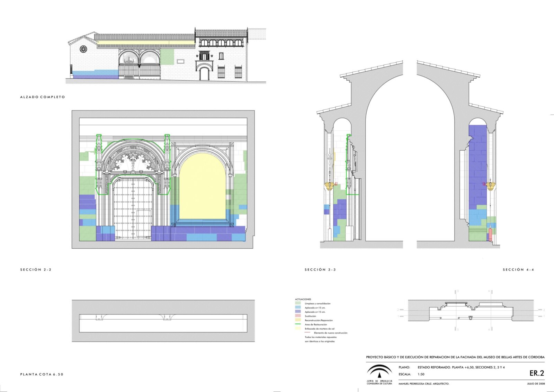Select the Reconstrucción/Reparación legend swatch
The width and height of the screenshot is (554, 392).
point(297,320)
